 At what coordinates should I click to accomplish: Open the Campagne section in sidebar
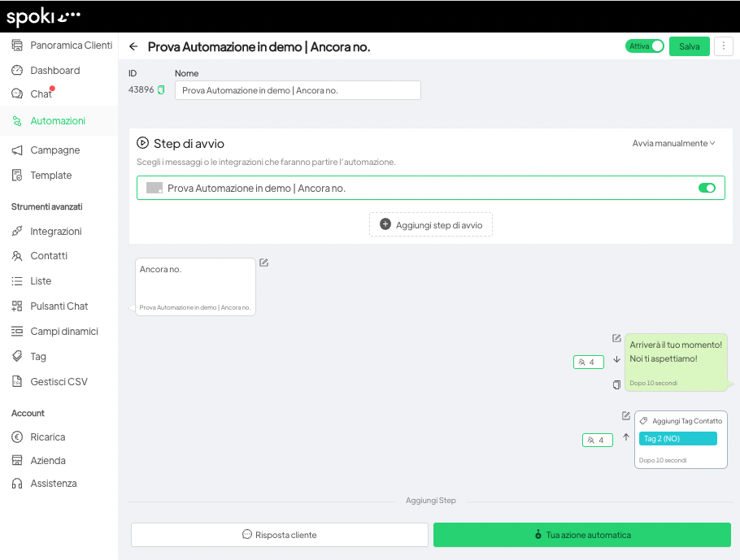54,150
